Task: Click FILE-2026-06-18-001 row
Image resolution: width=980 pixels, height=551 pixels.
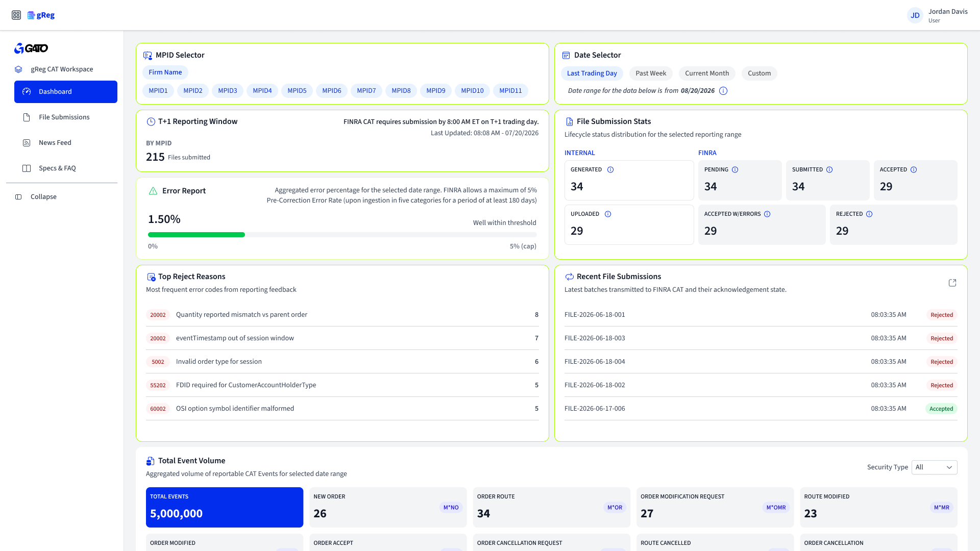Action: (761, 315)
